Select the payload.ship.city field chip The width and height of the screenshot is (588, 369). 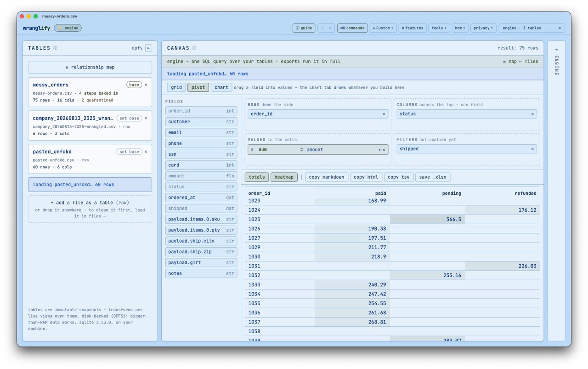(201, 241)
